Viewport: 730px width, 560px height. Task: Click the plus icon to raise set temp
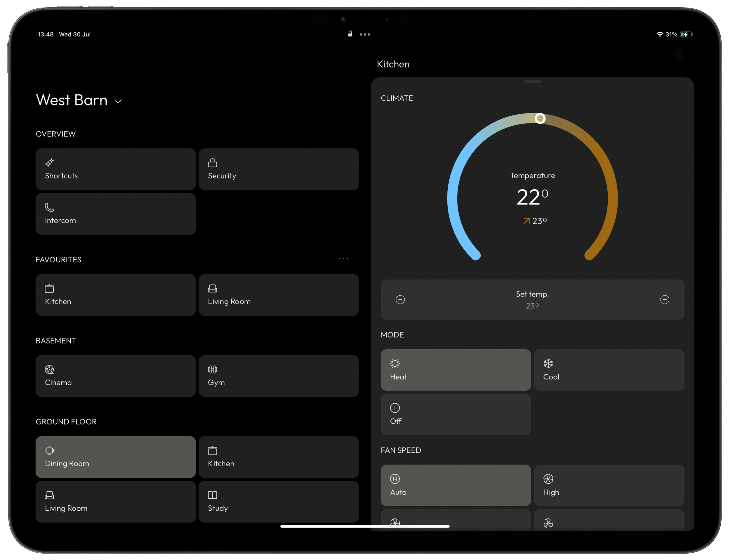(664, 300)
